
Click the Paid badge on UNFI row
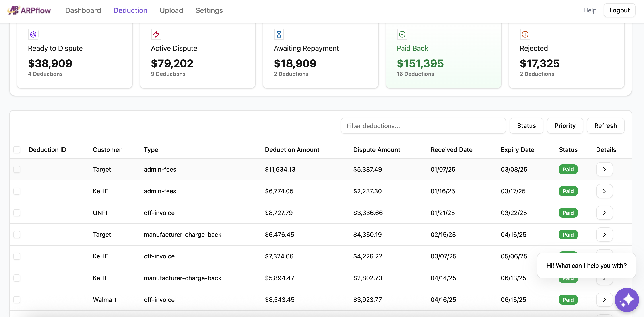[x=568, y=213]
